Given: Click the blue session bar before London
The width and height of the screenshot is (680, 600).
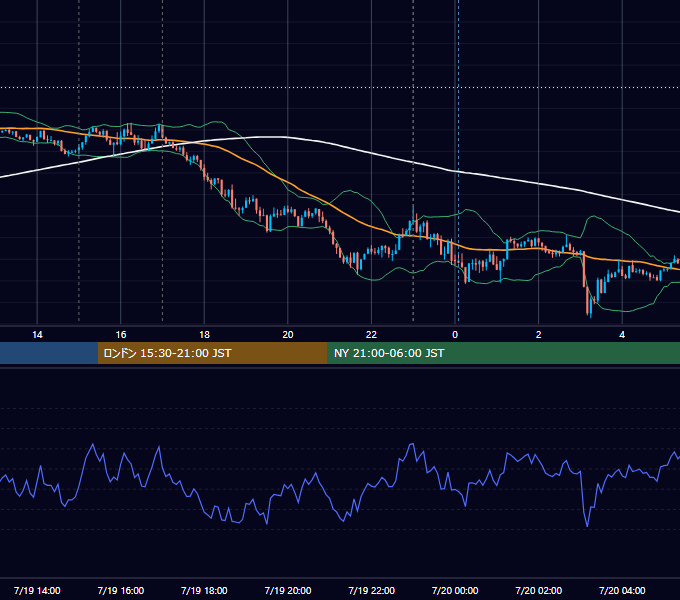Looking at the screenshot, I should [49, 353].
